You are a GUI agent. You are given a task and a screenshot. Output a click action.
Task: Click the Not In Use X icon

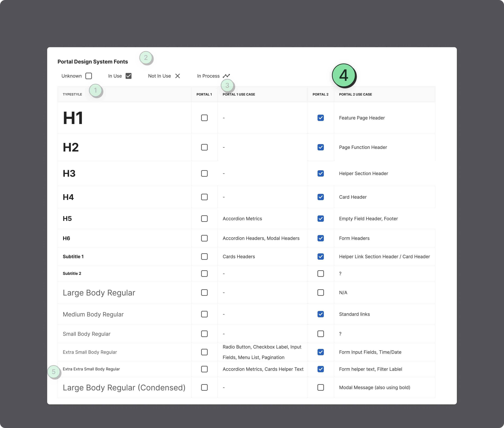pyautogui.click(x=178, y=76)
